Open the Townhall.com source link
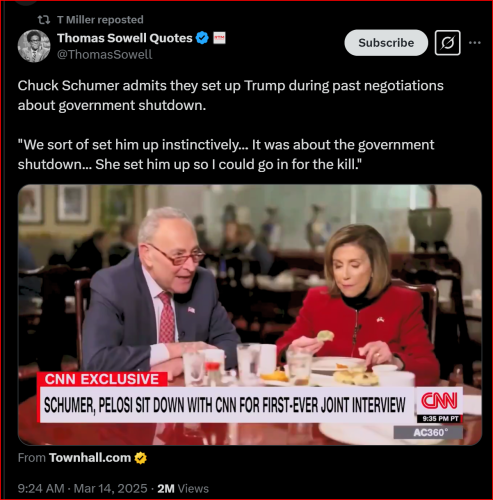Screen dimensions: 493x500 [x=90, y=458]
